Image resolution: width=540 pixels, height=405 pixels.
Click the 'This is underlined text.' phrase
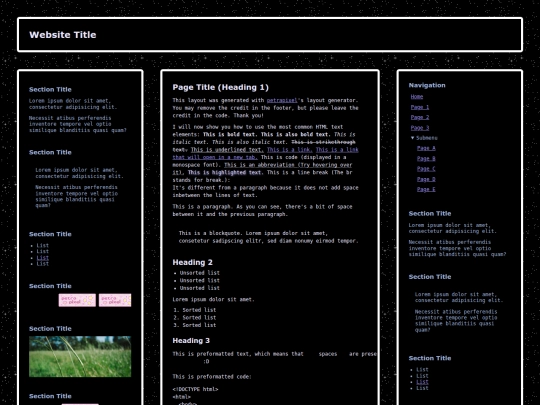(x=227, y=149)
